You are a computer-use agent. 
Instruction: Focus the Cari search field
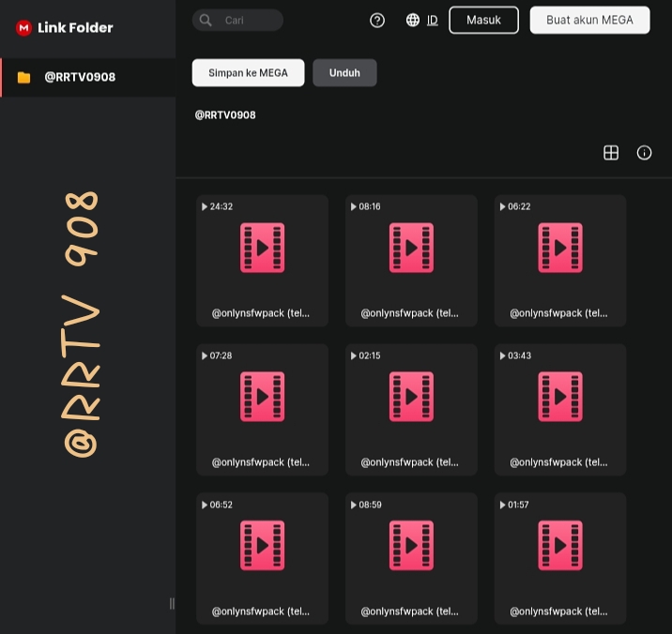click(237, 20)
